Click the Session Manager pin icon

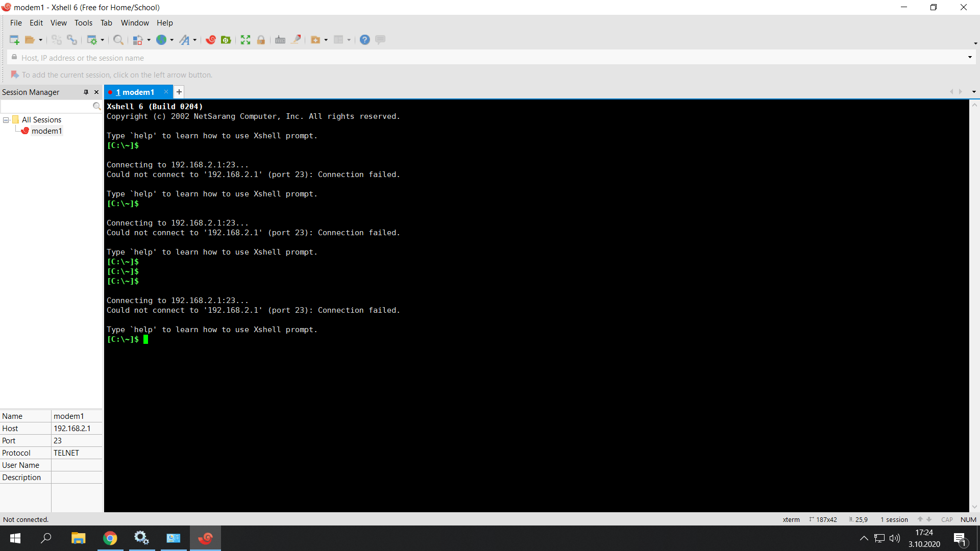coord(85,91)
